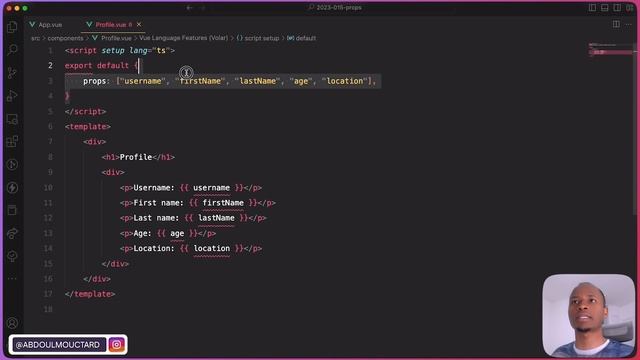Click the lang="ts" attribute text

pos(150,51)
